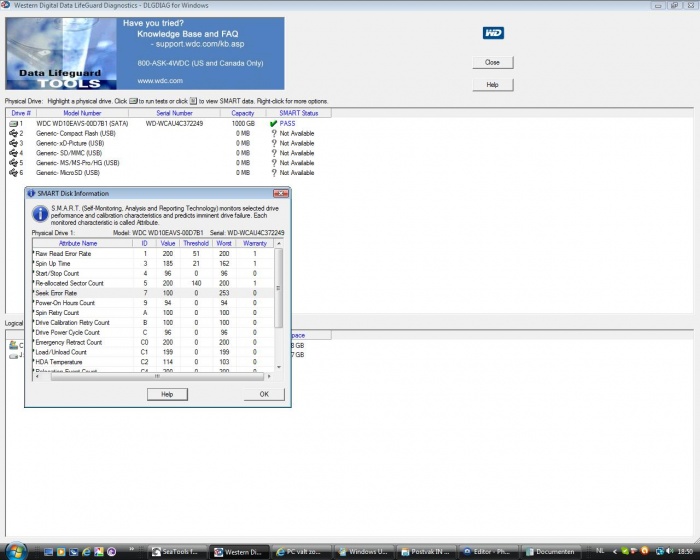Image resolution: width=700 pixels, height=560 pixels.
Task: Switch to Postvak IN taskbar button
Action: 426,552
